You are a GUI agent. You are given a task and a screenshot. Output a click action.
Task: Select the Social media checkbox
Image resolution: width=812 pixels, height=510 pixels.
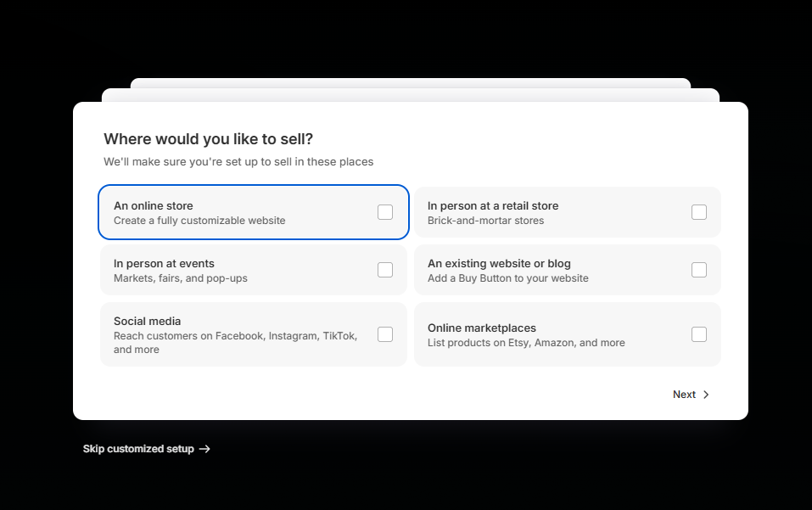pyautogui.click(x=385, y=334)
